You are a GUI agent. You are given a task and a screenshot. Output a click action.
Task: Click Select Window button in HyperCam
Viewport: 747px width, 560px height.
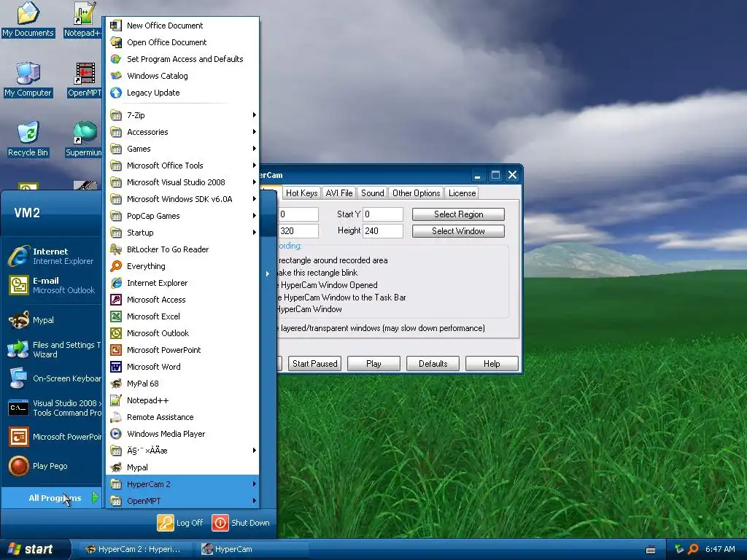point(458,231)
